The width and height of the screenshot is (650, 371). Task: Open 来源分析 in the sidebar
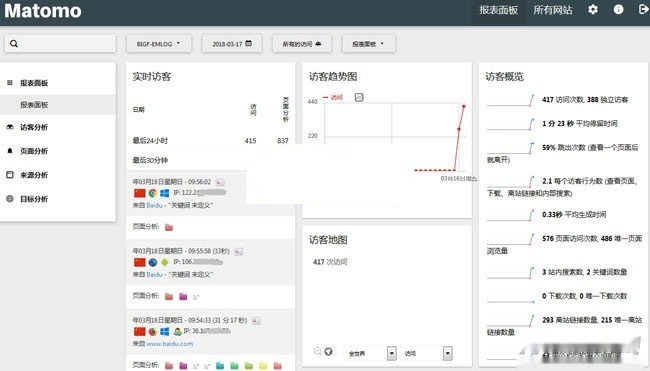point(34,175)
